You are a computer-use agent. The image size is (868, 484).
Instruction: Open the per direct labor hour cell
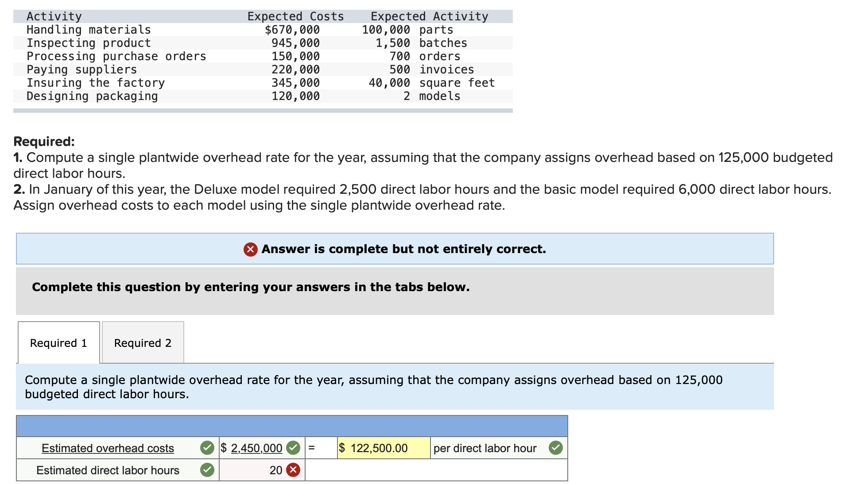point(485,448)
